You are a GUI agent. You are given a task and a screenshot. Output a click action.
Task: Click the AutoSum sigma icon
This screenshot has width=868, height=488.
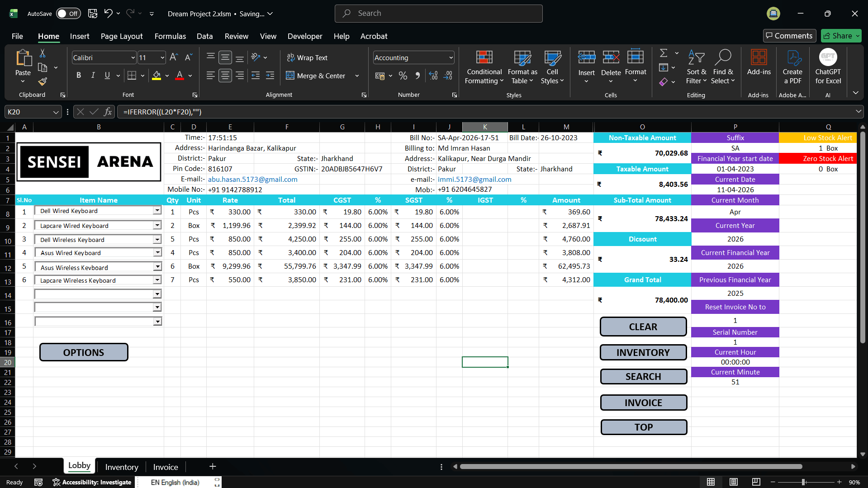(664, 53)
